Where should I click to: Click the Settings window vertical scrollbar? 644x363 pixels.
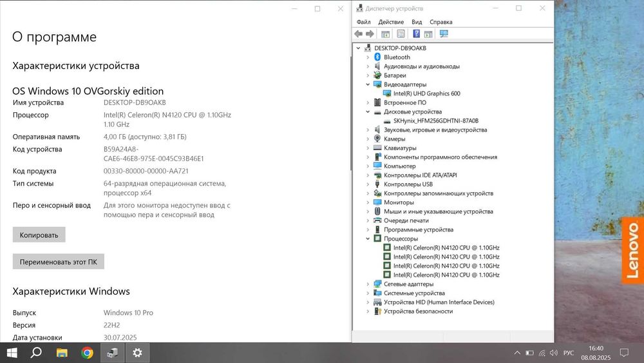351,113
